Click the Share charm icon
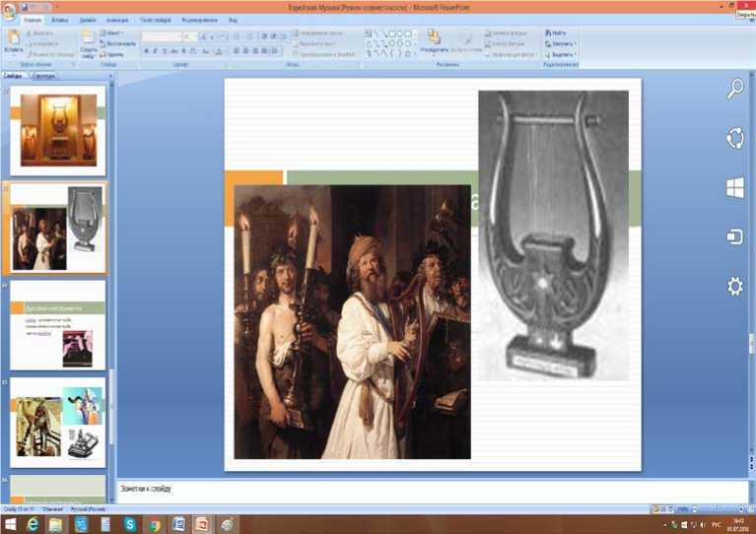 coord(734,138)
